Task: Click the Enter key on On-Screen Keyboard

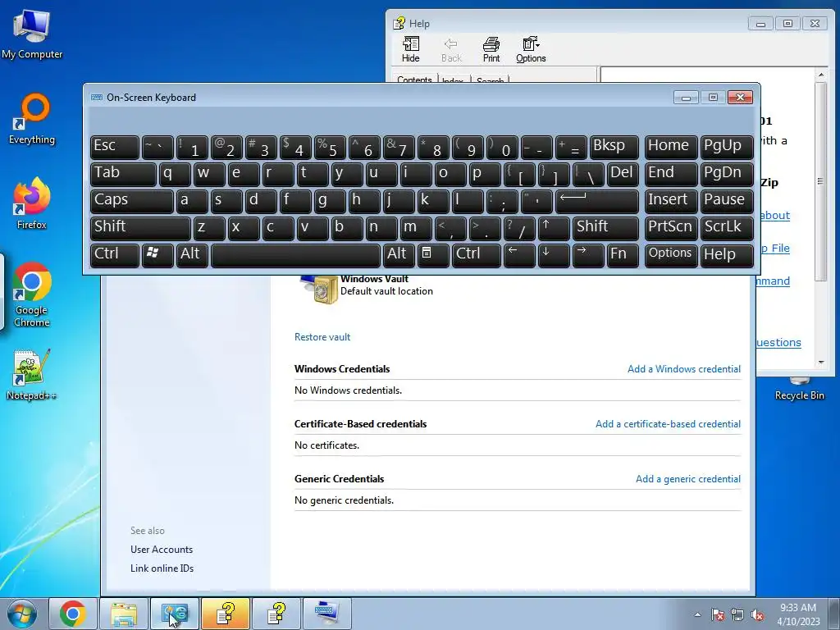Action: click(x=597, y=201)
